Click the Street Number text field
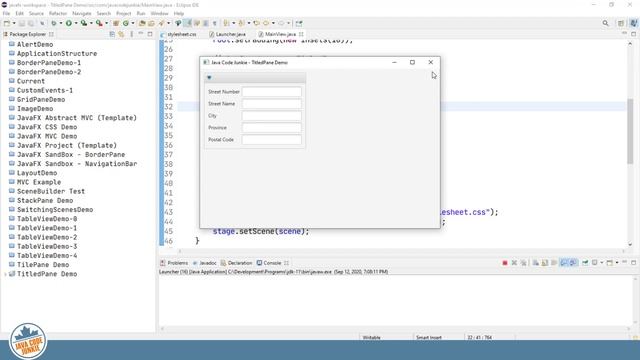This screenshot has width=640, height=360. [x=272, y=92]
